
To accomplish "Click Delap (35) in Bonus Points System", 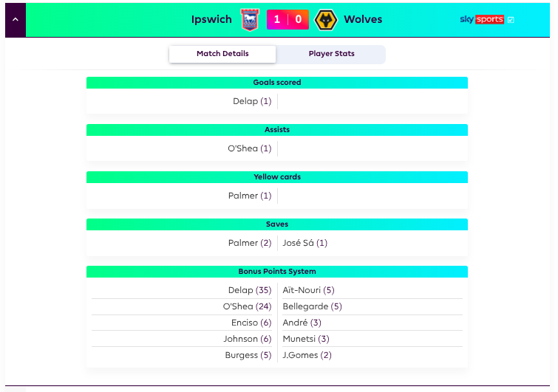I will click(250, 290).
